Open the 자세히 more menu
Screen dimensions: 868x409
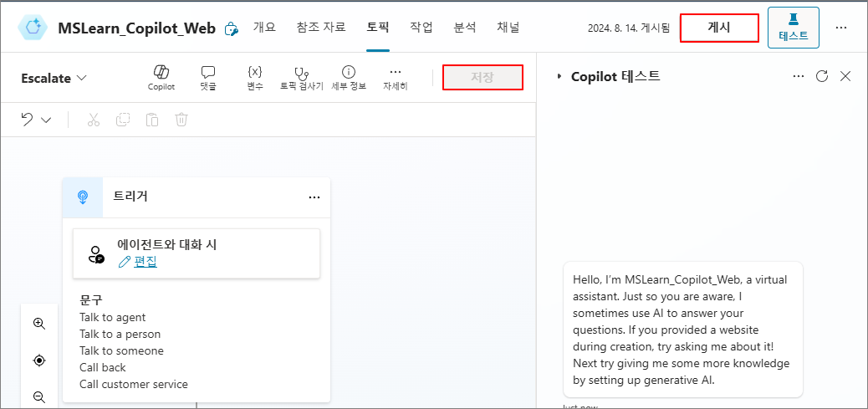tap(396, 78)
